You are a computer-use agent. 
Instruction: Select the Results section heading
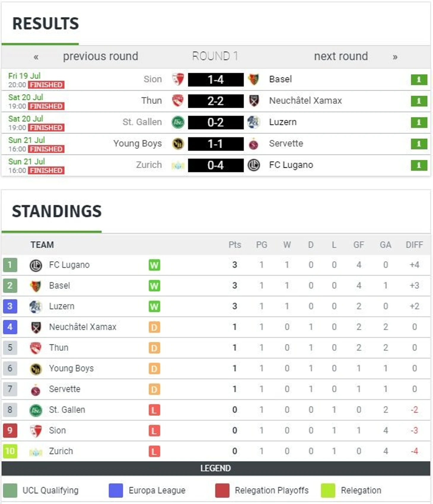click(x=46, y=24)
